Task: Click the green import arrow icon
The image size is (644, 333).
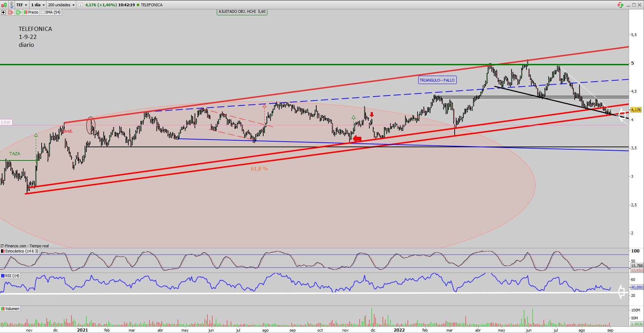Action: 18,12
